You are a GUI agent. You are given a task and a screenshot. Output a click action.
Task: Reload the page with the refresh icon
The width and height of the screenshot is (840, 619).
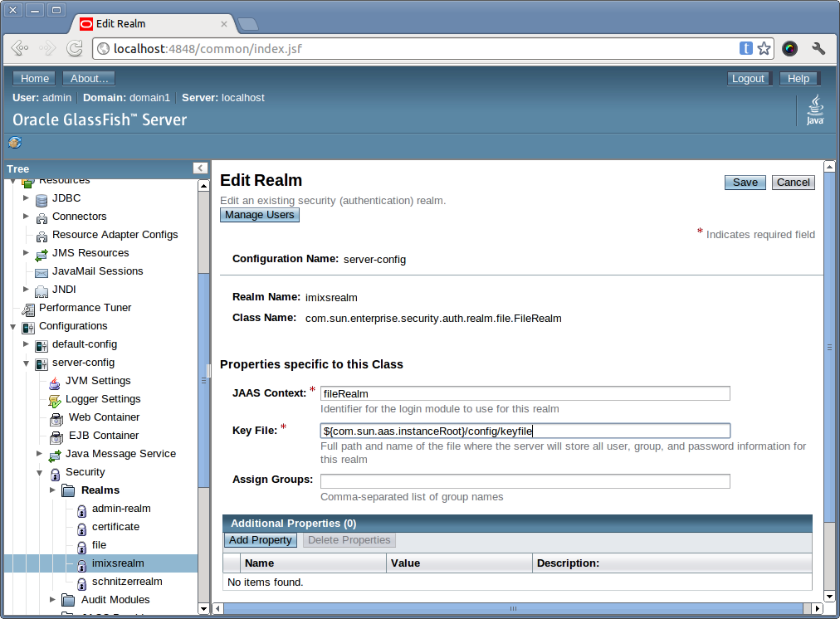click(75, 48)
